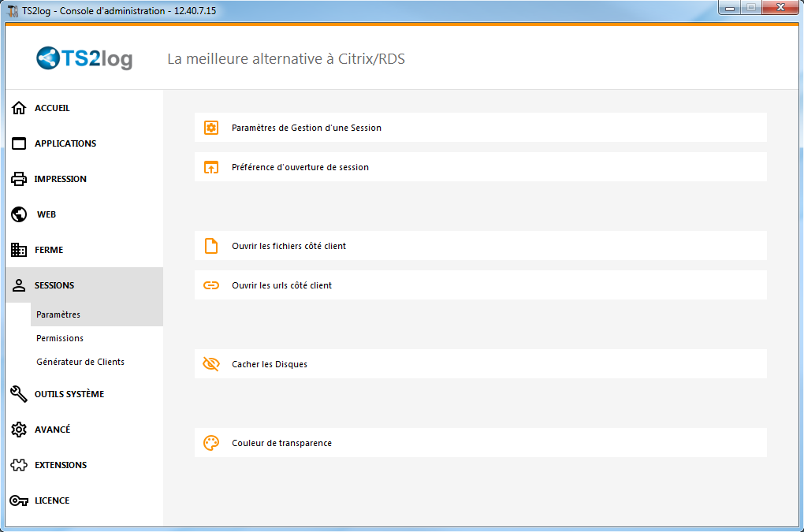
Task: Click the Avancé gear icon
Action: point(19,430)
